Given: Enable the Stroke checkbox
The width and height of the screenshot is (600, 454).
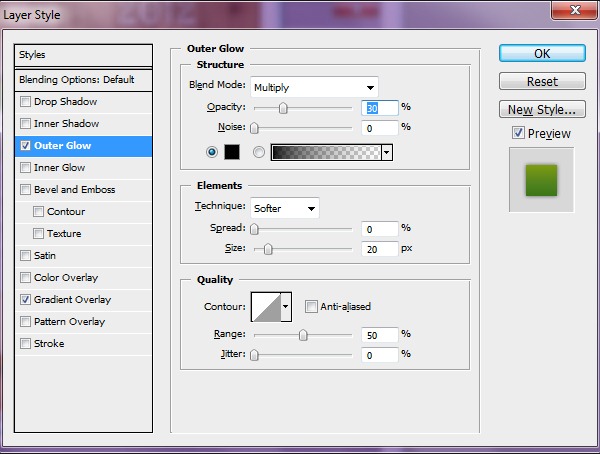Looking at the screenshot, I should pos(25,343).
